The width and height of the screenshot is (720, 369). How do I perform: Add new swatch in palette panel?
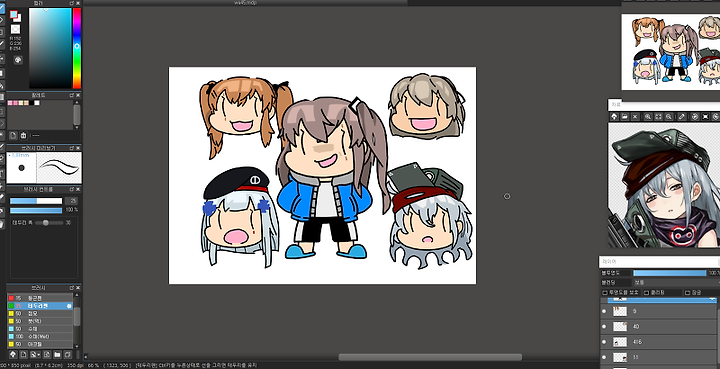click(x=13, y=135)
